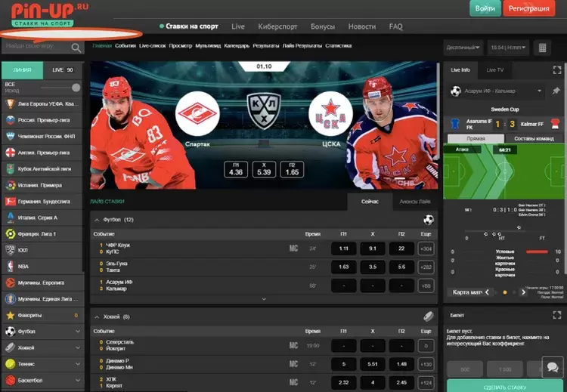Screen dimensions: 567x392
Task: Open the time format dropdown
Action: pos(508,48)
